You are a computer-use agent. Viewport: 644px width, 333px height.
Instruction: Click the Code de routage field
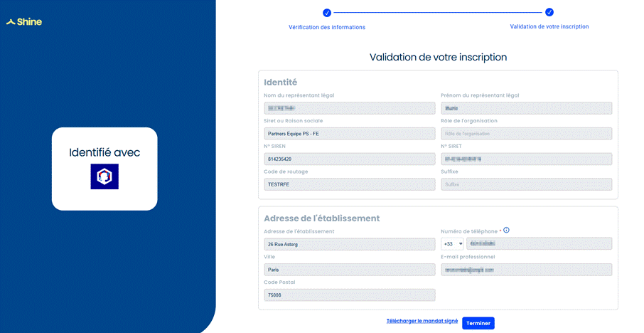click(350, 184)
